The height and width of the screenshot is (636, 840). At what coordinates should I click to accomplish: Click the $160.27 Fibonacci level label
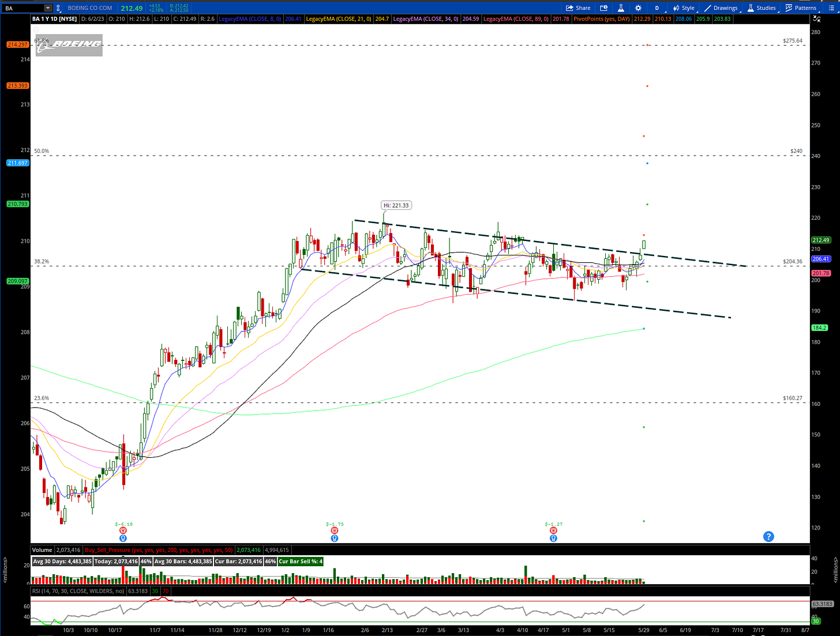pos(793,398)
